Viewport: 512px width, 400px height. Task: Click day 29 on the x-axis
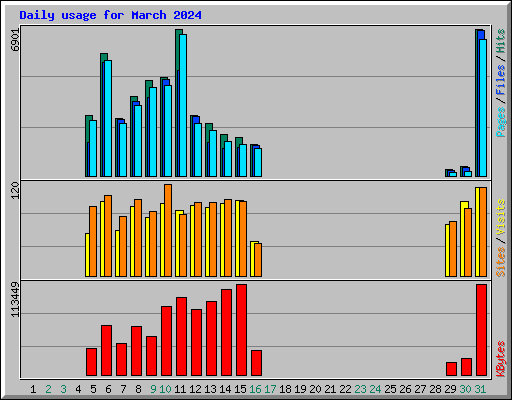(450, 389)
